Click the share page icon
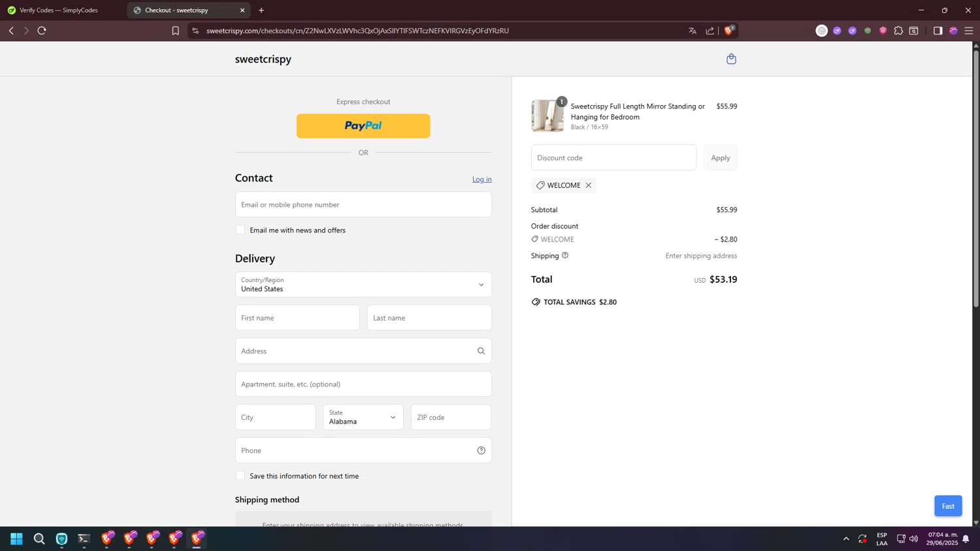 [x=710, y=31]
